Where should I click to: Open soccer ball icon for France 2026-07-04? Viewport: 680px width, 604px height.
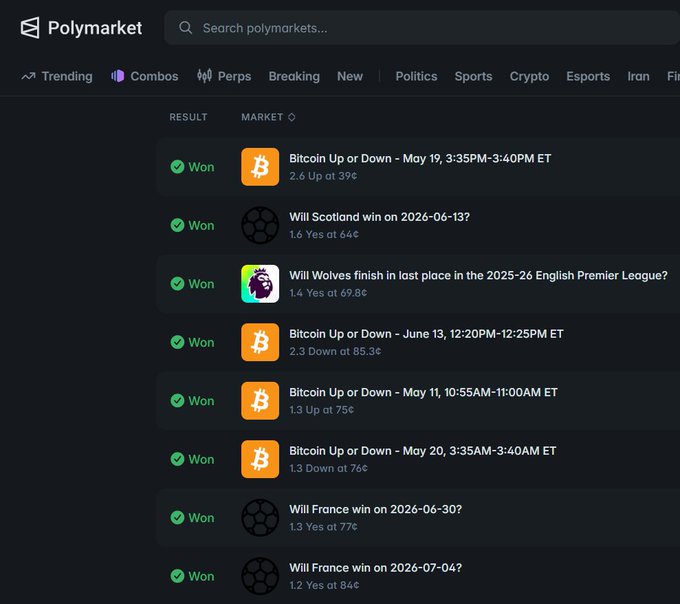pos(260,576)
